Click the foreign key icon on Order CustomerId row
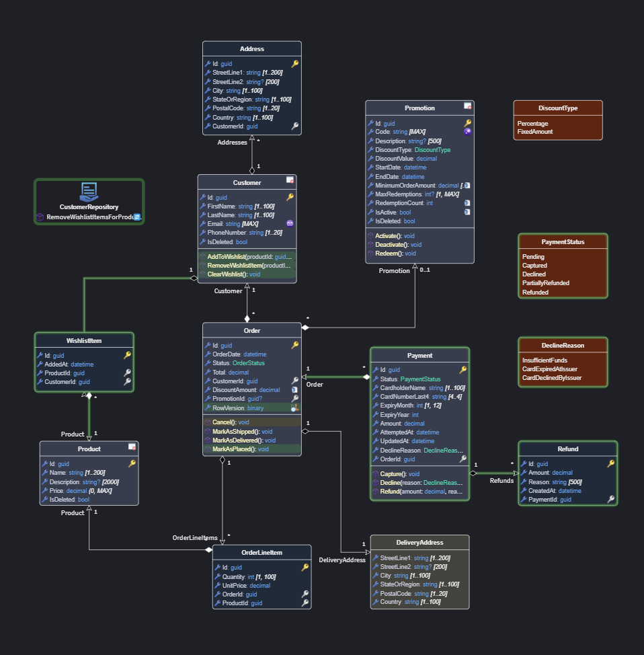This screenshot has width=644, height=655. 295,381
